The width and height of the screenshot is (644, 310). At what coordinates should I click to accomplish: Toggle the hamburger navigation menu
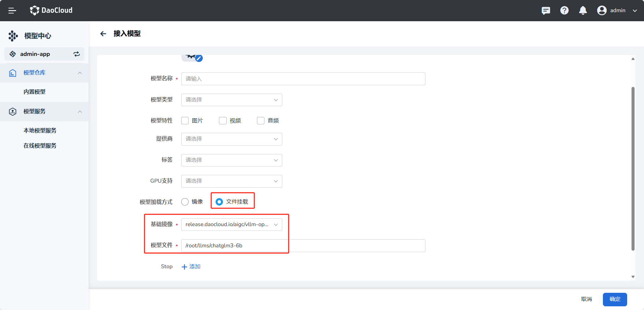point(12,10)
